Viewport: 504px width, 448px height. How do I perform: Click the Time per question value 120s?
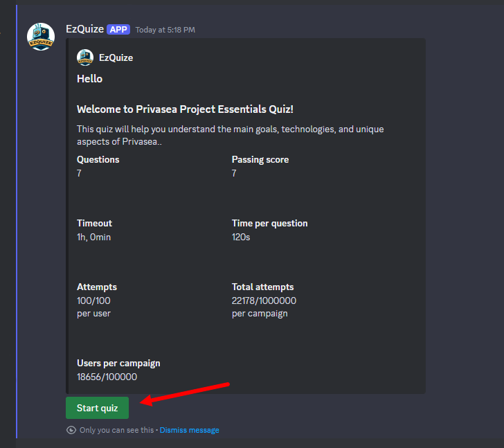click(x=241, y=238)
